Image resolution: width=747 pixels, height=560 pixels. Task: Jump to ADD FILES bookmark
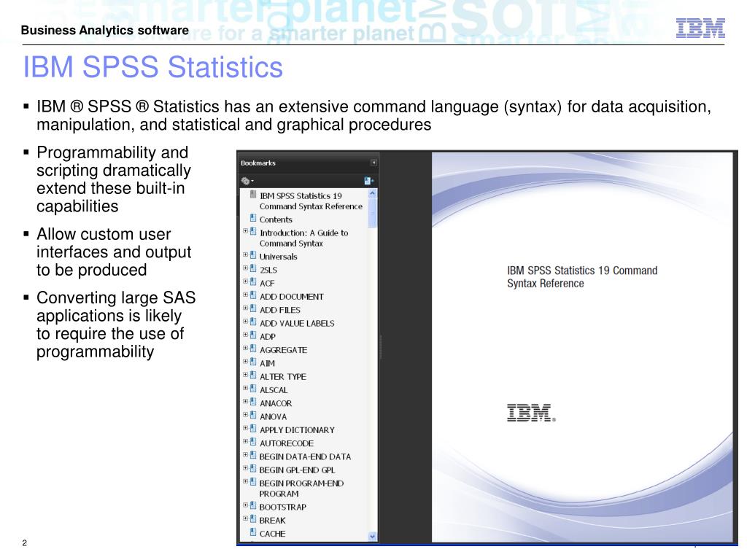click(279, 310)
